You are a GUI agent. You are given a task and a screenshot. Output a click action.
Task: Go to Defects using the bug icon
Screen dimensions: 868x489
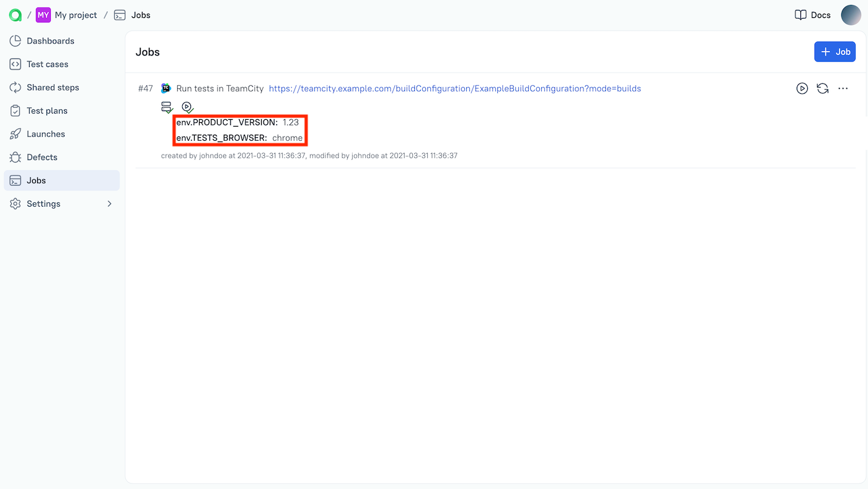pyautogui.click(x=15, y=157)
